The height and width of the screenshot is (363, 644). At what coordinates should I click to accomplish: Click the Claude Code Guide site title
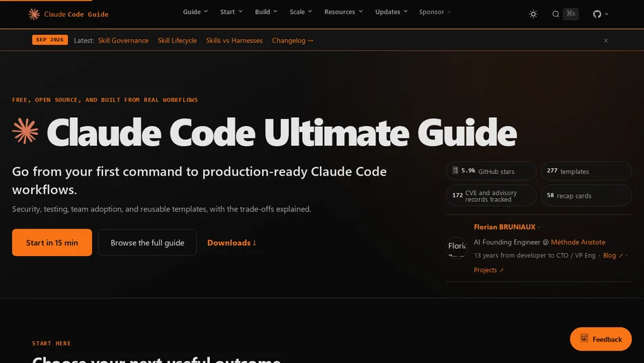pos(76,14)
